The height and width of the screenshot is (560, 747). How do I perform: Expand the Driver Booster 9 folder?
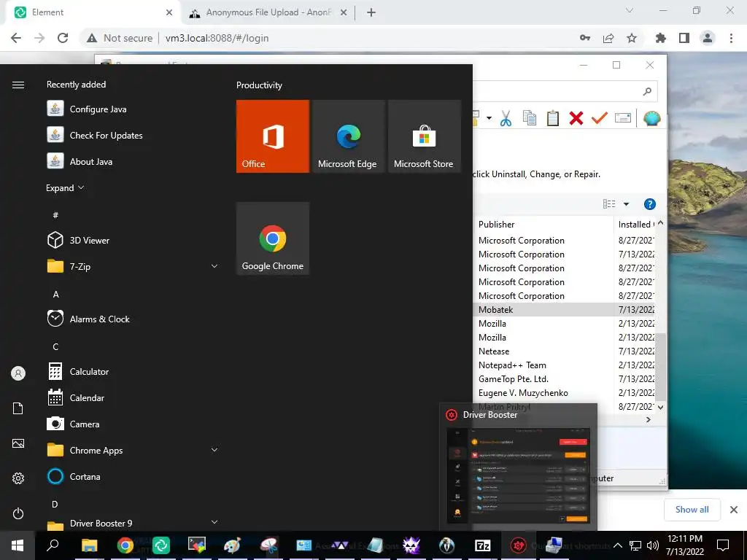[x=214, y=522]
